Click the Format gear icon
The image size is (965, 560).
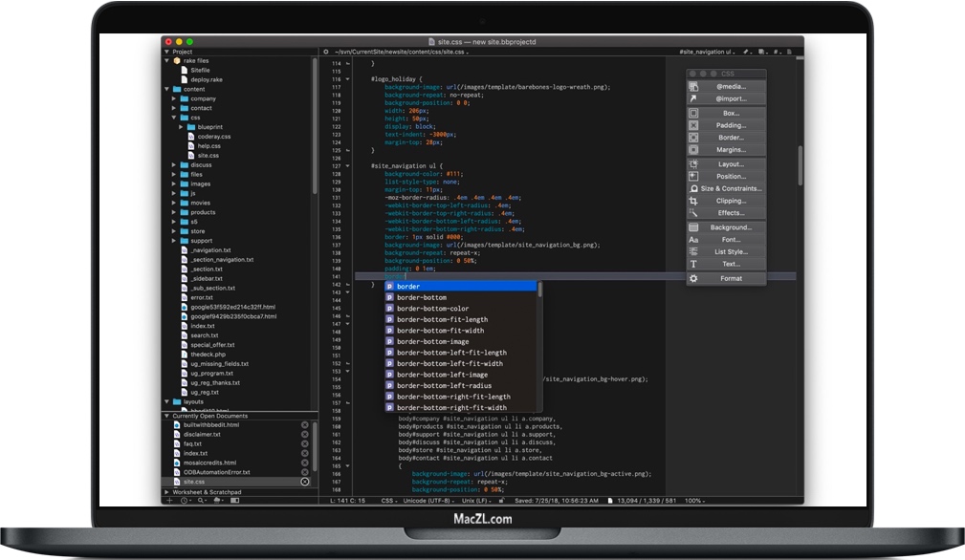pos(693,277)
